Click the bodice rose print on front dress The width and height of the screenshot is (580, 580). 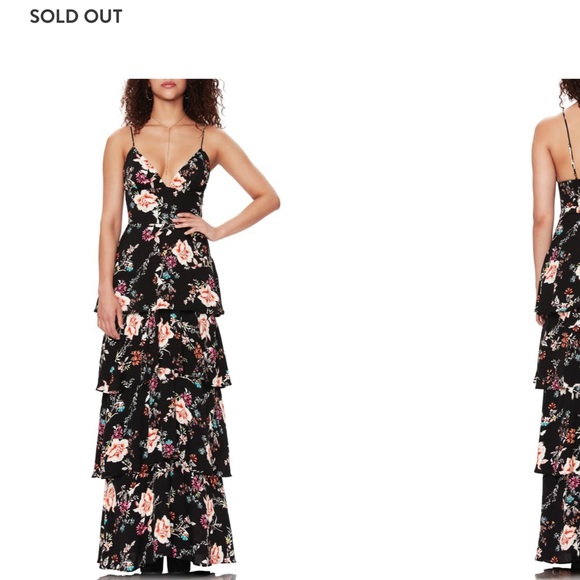(x=145, y=201)
